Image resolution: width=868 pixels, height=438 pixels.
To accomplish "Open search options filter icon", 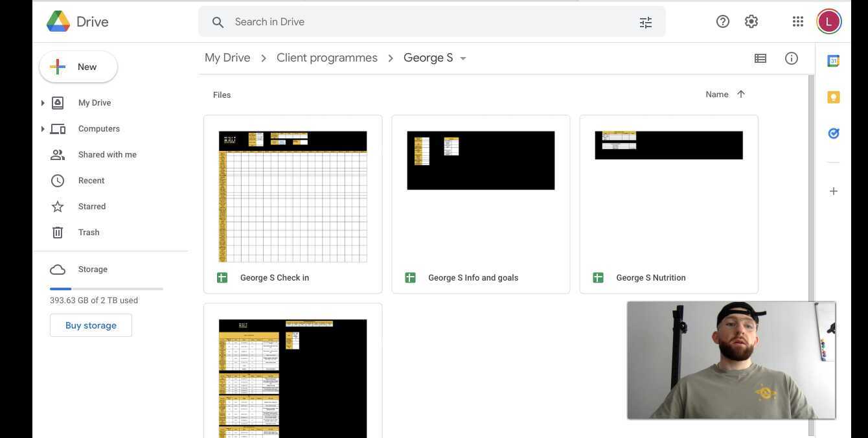I will coord(645,22).
